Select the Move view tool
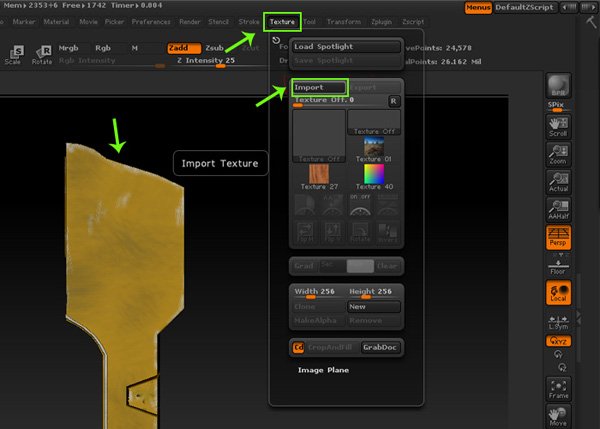Image resolution: width=600 pixels, height=429 pixels. tap(557, 418)
